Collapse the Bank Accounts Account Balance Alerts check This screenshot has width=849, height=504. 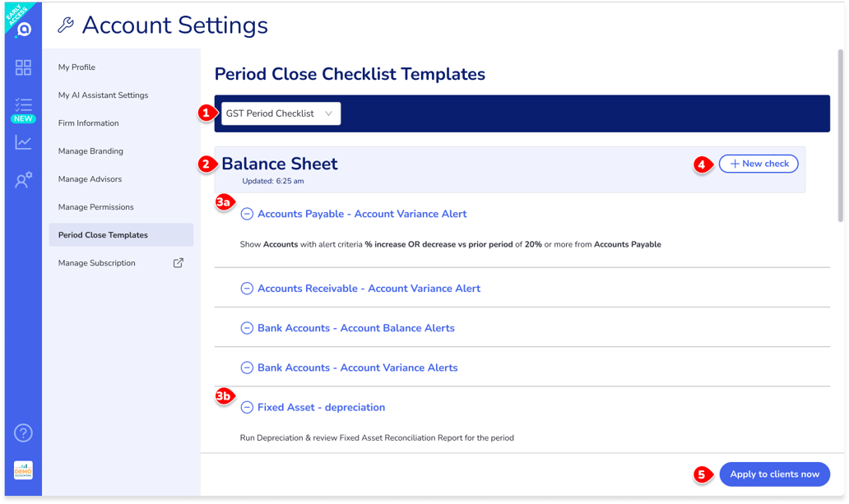(x=246, y=327)
